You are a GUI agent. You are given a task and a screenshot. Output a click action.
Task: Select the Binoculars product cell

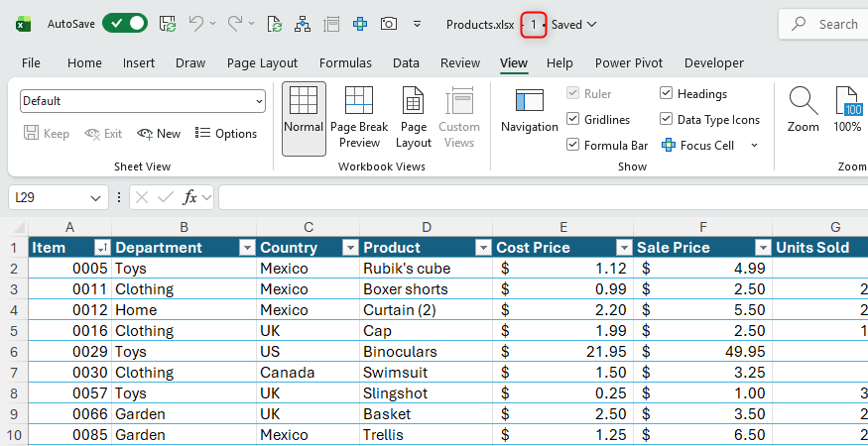coord(426,352)
